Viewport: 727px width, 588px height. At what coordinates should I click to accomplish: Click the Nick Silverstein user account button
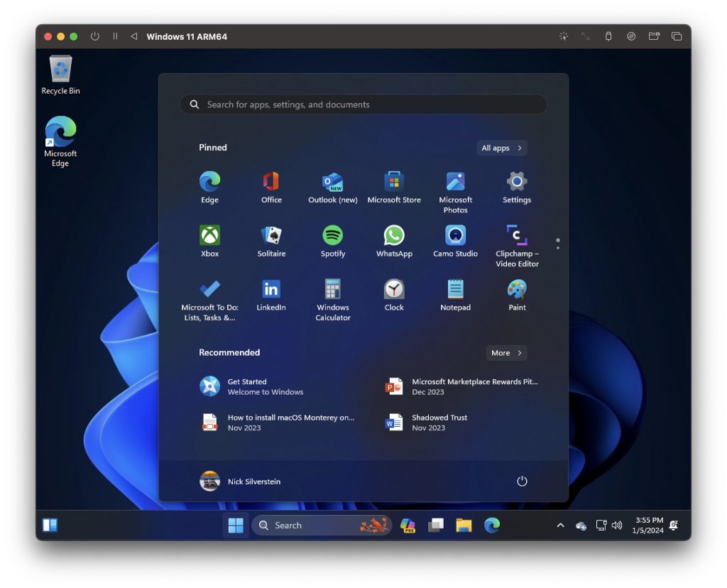(241, 481)
